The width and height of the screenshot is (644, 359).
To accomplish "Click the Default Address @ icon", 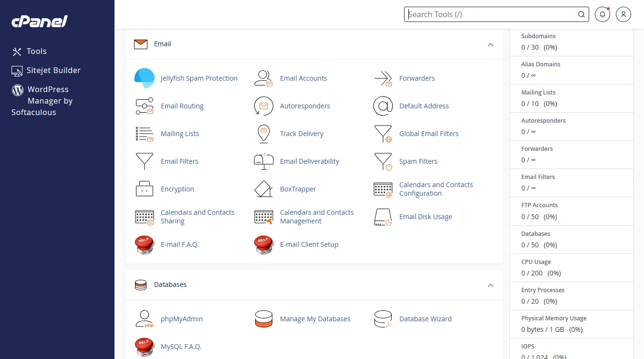I will [x=383, y=106].
